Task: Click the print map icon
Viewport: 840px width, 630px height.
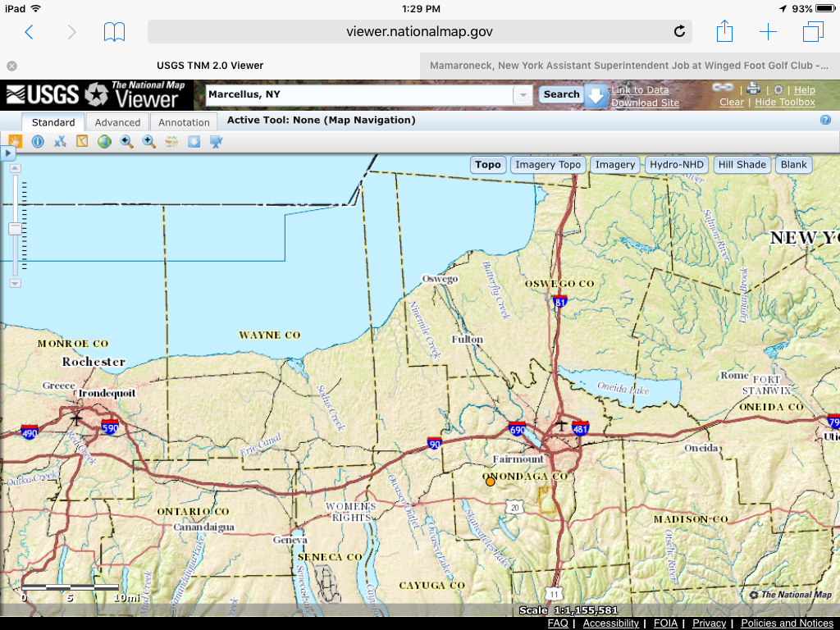Action: click(753, 89)
